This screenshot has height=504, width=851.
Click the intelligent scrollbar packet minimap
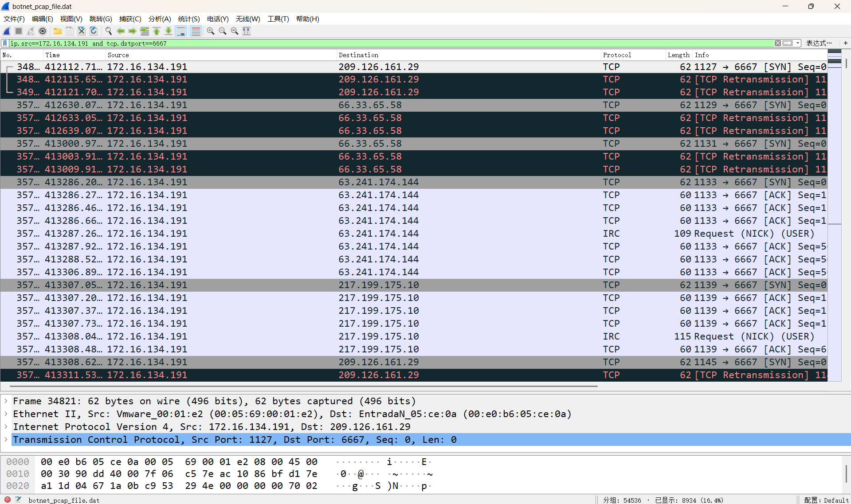[x=835, y=215]
